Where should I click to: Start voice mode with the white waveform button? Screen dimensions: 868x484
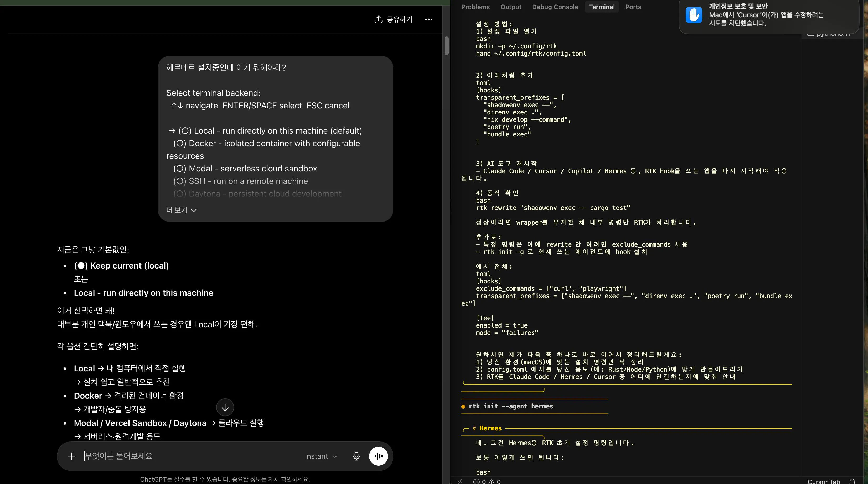pos(378,456)
